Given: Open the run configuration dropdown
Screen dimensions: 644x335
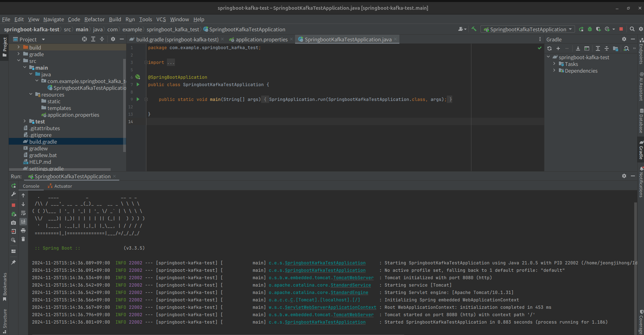Looking at the screenshot, I should coord(528,29).
